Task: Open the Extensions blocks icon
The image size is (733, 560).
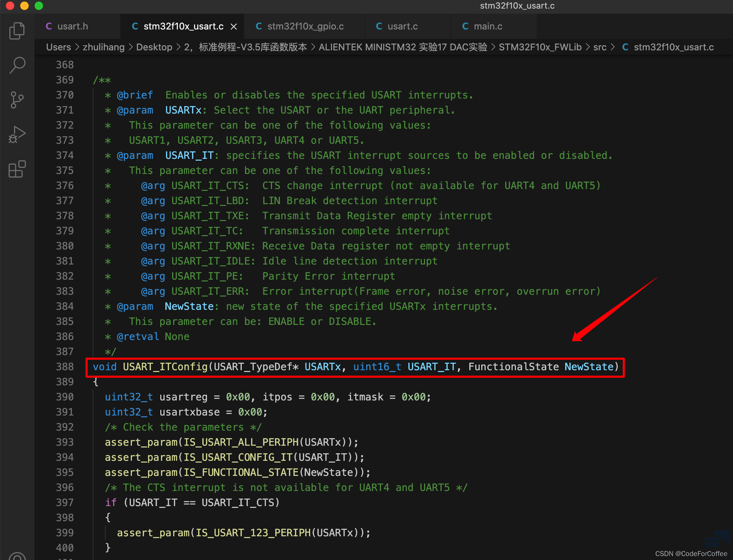Action: pos(17,169)
